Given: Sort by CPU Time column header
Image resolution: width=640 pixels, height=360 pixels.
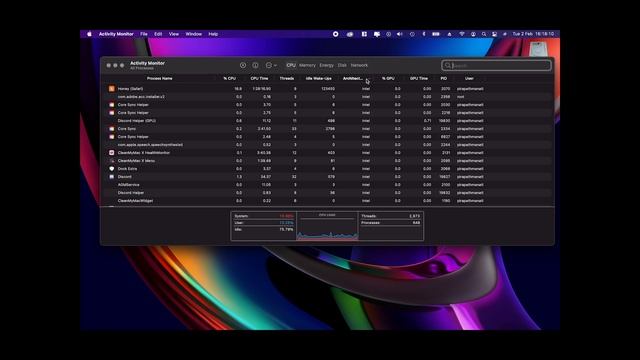Looking at the screenshot, I should click(x=260, y=78).
